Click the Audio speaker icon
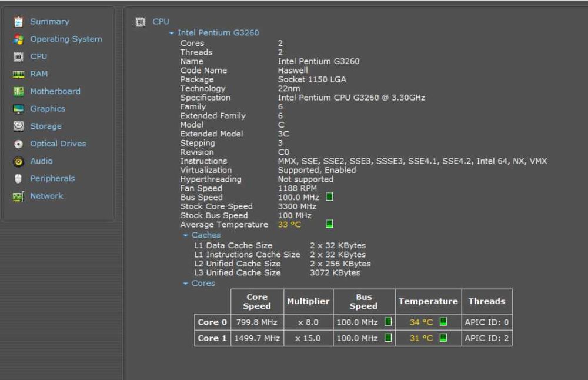Viewport: 588px width, 380px height. pos(18,161)
